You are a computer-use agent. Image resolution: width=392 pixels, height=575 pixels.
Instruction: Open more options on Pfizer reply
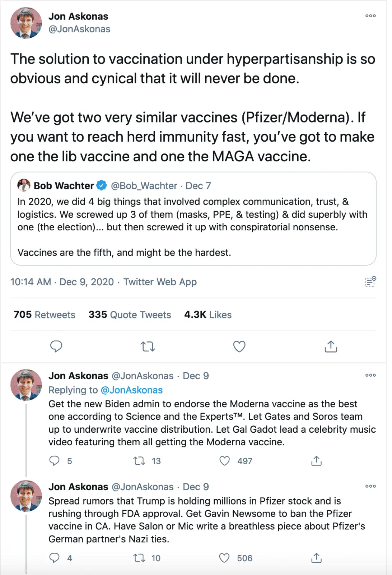[x=370, y=486]
